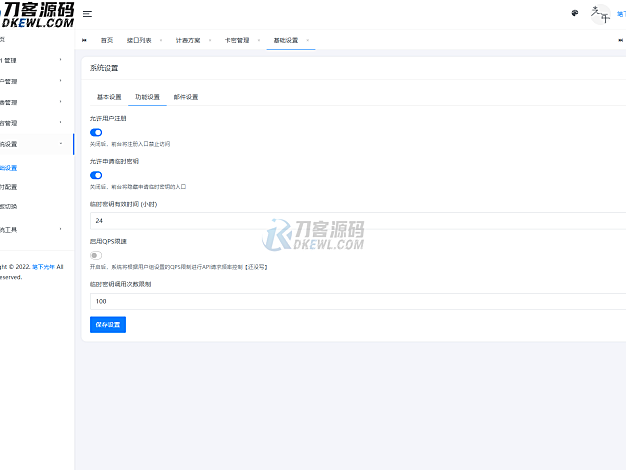Switch to the 计费方案 tab
The width and height of the screenshot is (626, 470).
pos(188,40)
